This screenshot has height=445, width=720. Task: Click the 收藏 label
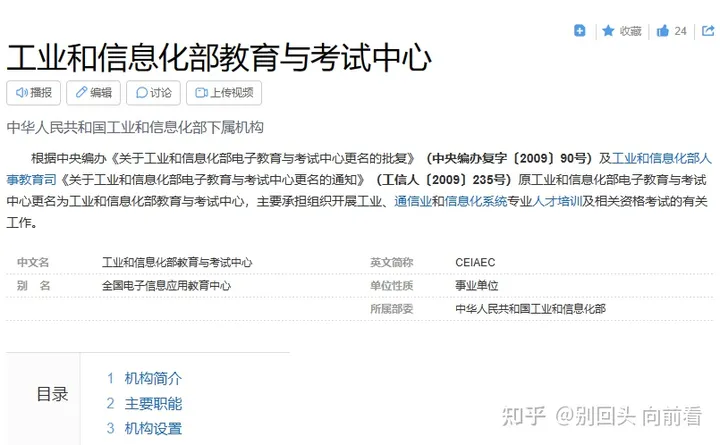[630, 31]
